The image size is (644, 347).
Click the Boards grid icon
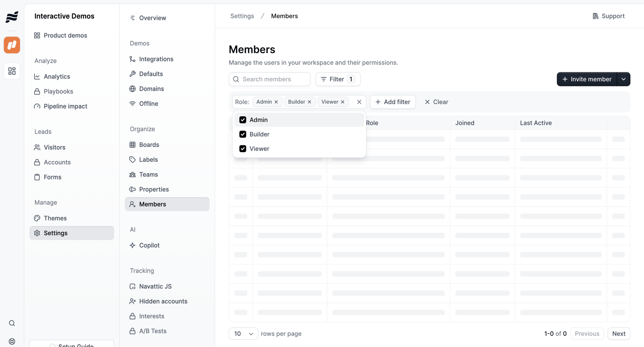(132, 145)
